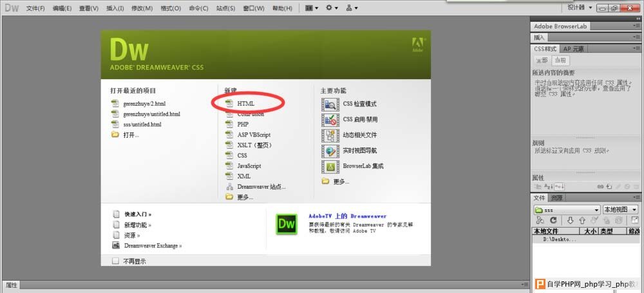Open the 编辑(E) menu

pyautogui.click(x=62, y=8)
